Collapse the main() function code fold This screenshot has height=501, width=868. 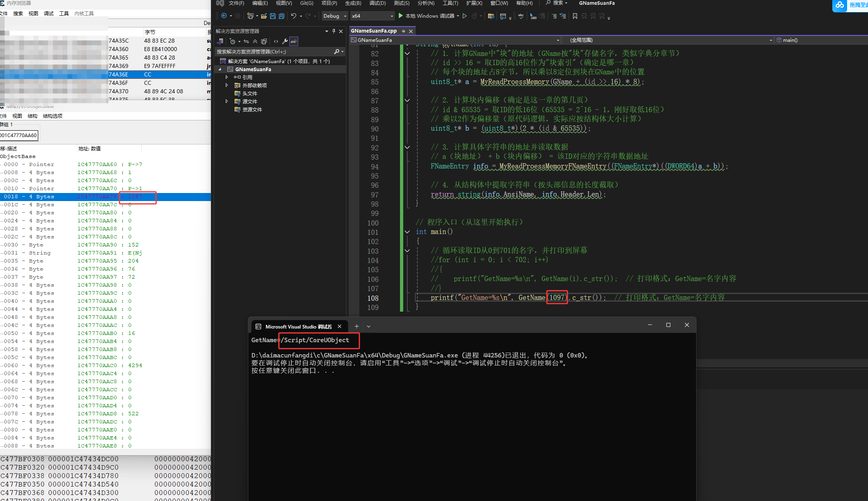click(x=407, y=232)
